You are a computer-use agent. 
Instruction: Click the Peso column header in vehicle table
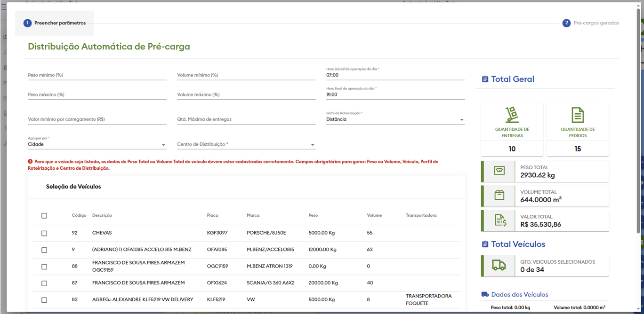(313, 215)
